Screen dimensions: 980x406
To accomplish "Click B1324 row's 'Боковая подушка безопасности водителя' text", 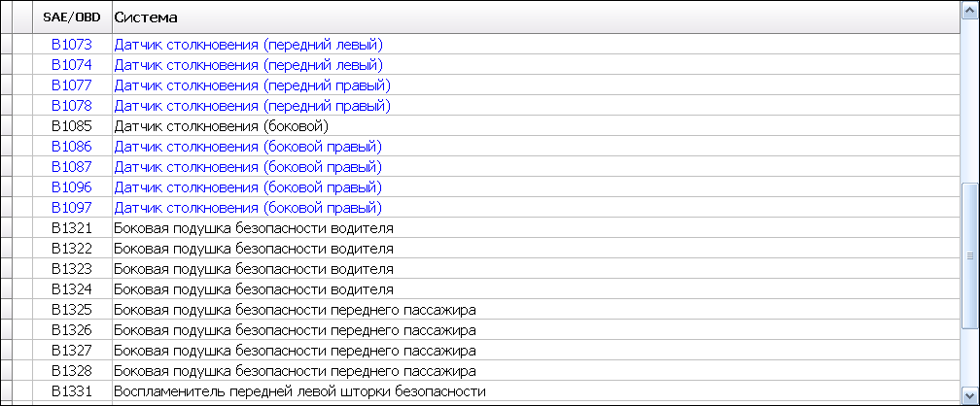I will pyautogui.click(x=254, y=289).
